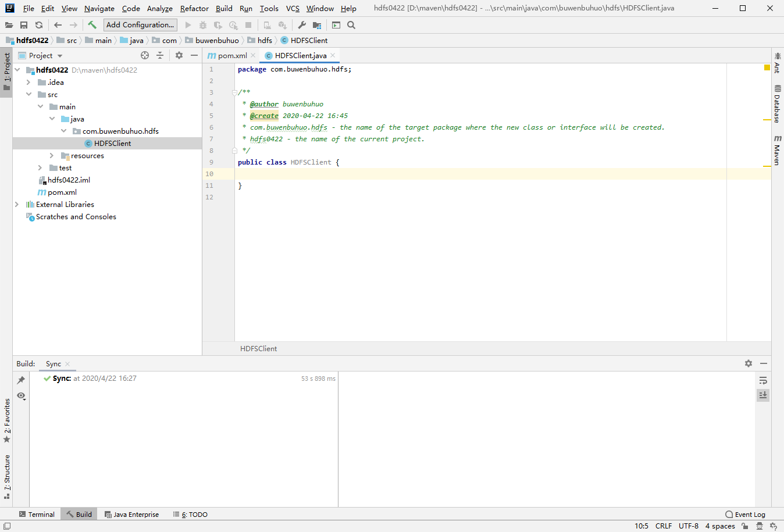Viewport: 784px width, 532px height.
Task: Expand the .idea folder
Action: click(28, 82)
